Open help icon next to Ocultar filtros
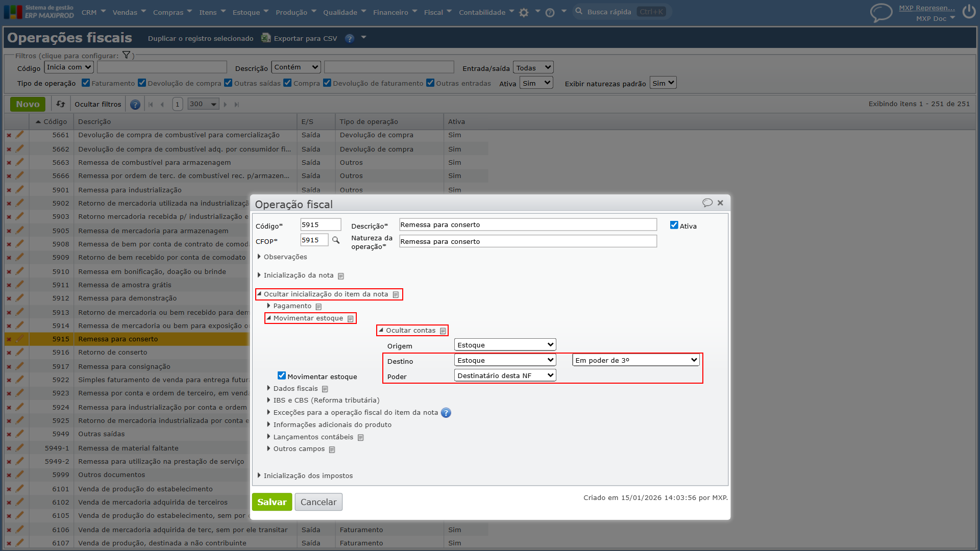Viewport: 980px width, 551px height. (x=135, y=105)
